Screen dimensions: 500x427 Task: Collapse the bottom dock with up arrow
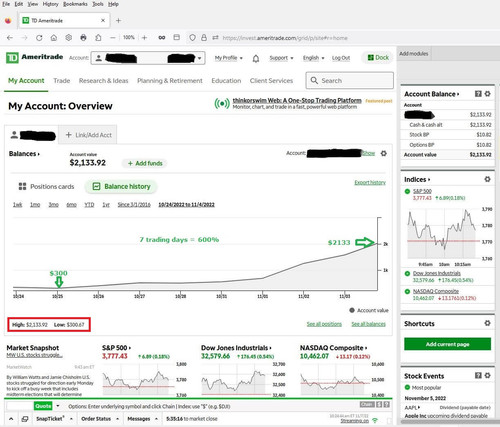pos(11,419)
